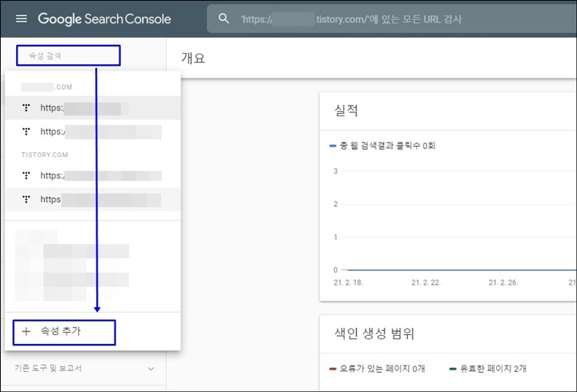Click 총 웹 검색결과 클릭수 0회 legend

point(383,146)
